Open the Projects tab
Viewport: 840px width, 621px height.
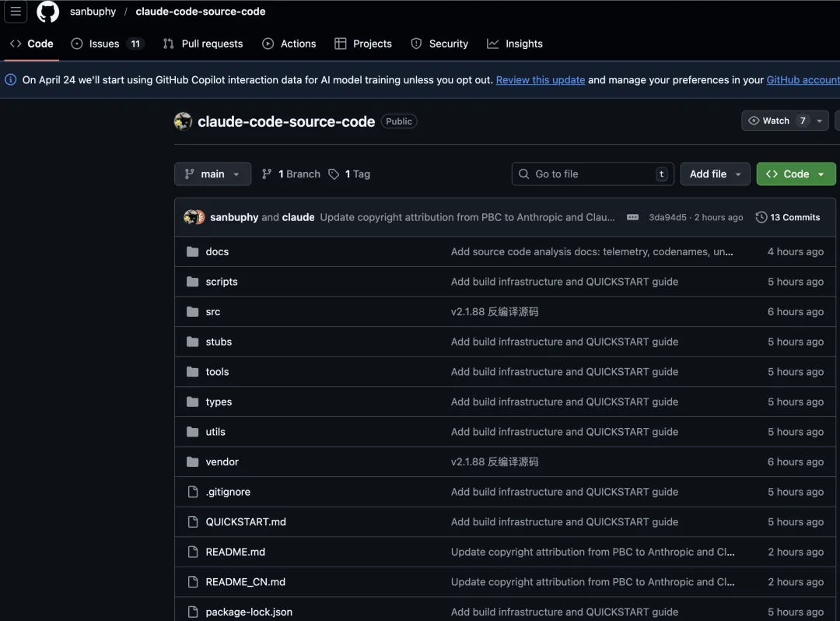[x=363, y=44]
